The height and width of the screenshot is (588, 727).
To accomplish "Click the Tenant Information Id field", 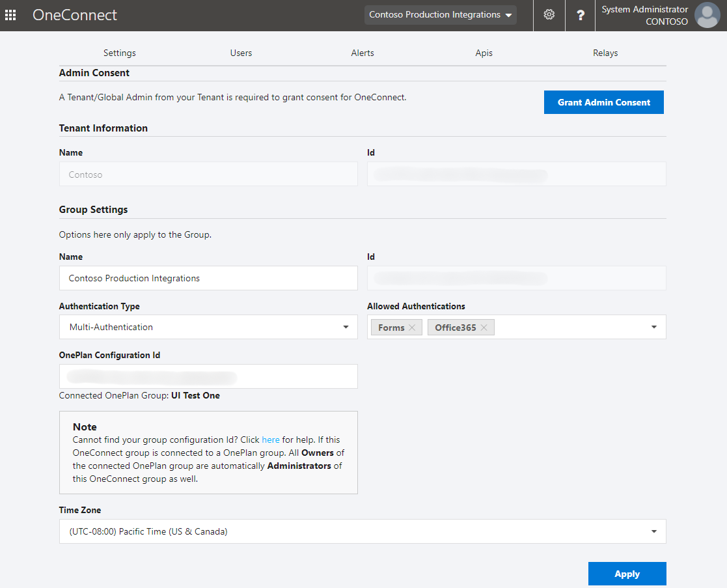I will point(517,174).
